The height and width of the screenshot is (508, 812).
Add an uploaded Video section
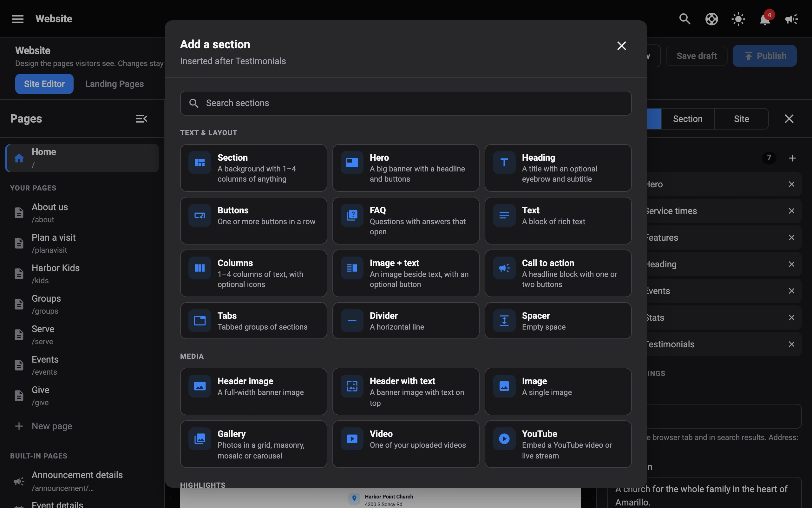406,444
